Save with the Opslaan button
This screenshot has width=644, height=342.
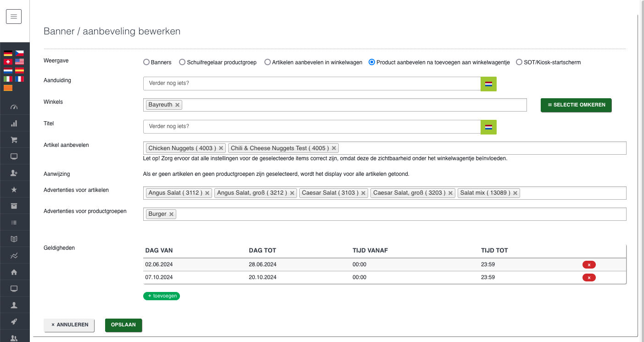click(123, 325)
